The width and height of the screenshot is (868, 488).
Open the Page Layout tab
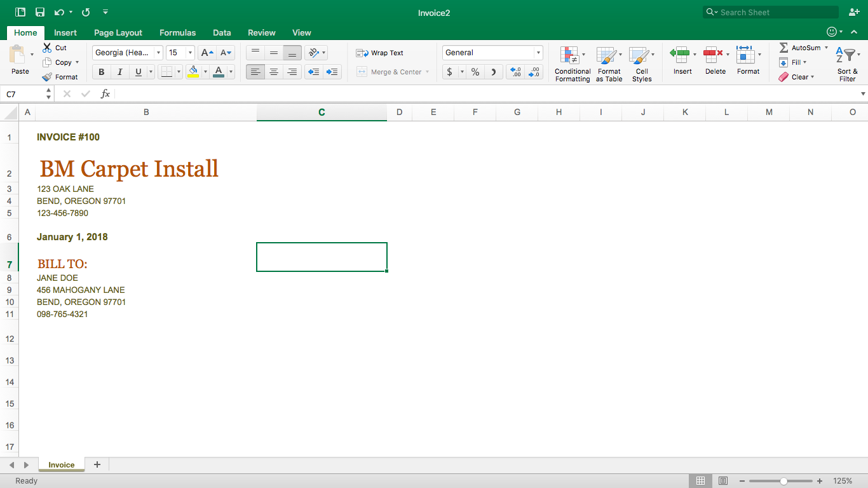[118, 32]
